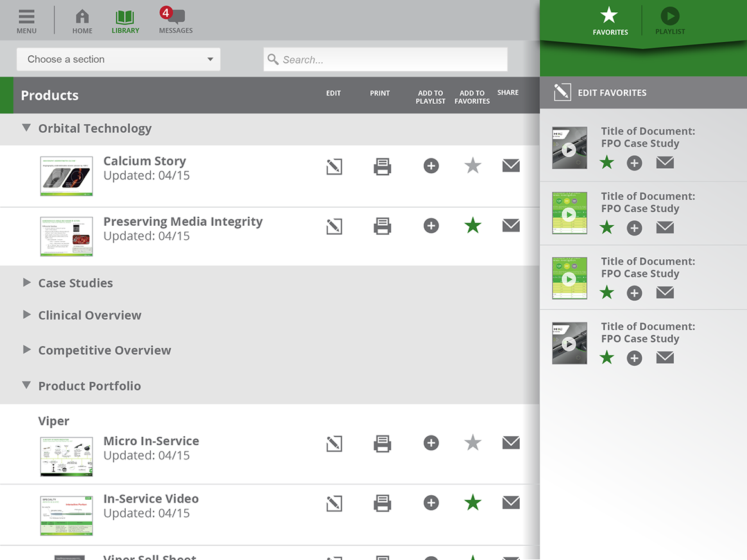Click the edit icon next to Calcium Story
This screenshot has height=560, width=747.
(x=334, y=165)
